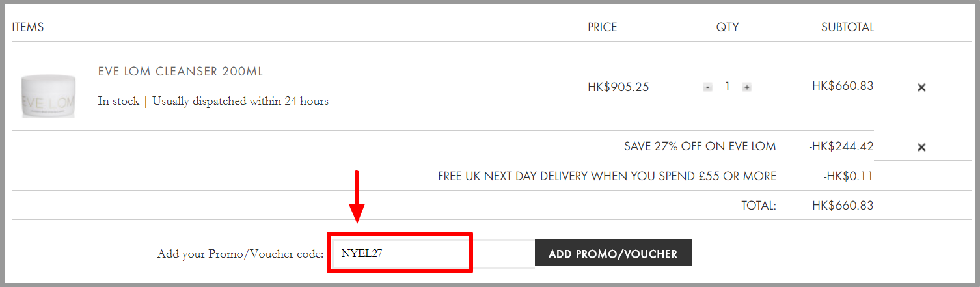980x287 pixels.
Task: Click the TOTAL amount HK$660.83
Action: point(843,206)
